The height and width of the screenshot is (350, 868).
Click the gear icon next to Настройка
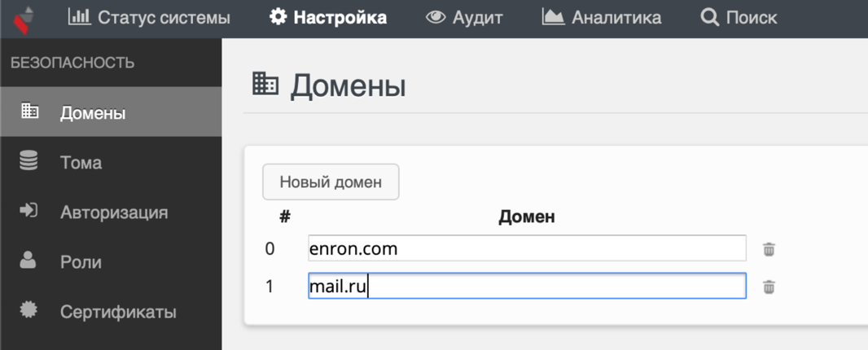tap(278, 16)
